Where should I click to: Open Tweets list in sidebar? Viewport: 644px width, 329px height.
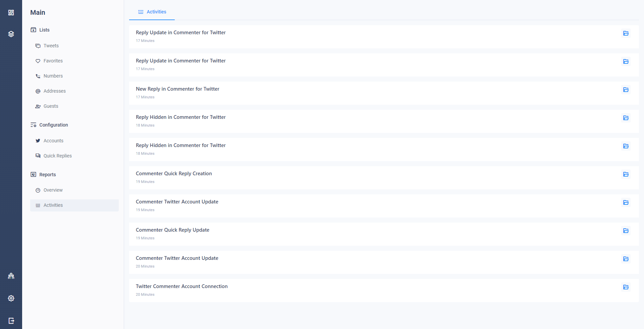[x=74, y=46]
